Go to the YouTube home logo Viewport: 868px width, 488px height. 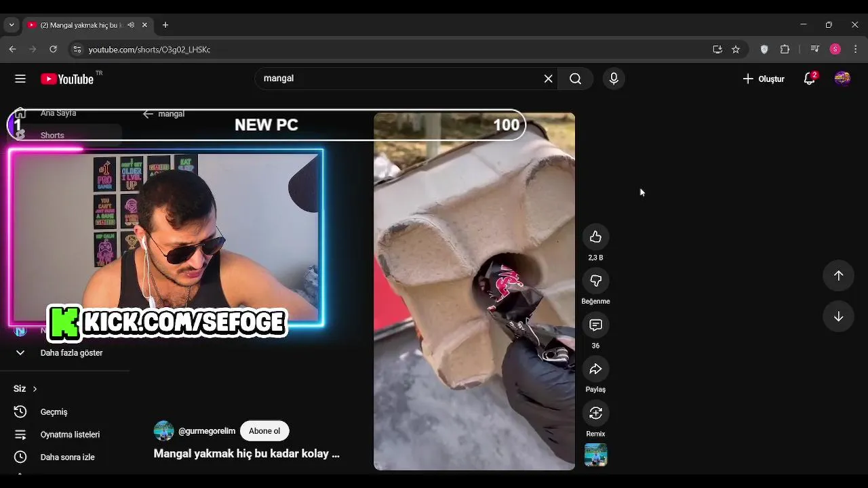click(x=66, y=79)
